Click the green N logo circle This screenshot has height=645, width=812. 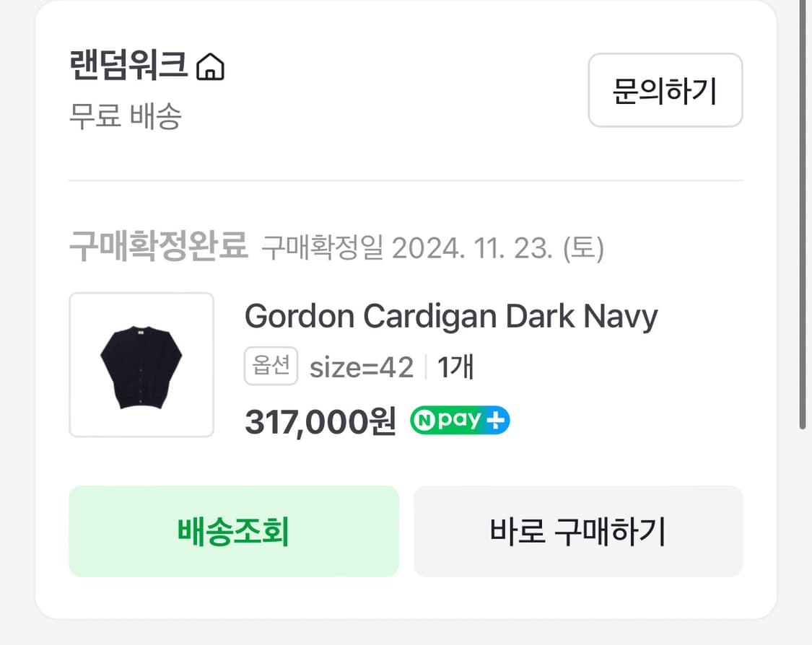[422, 421]
